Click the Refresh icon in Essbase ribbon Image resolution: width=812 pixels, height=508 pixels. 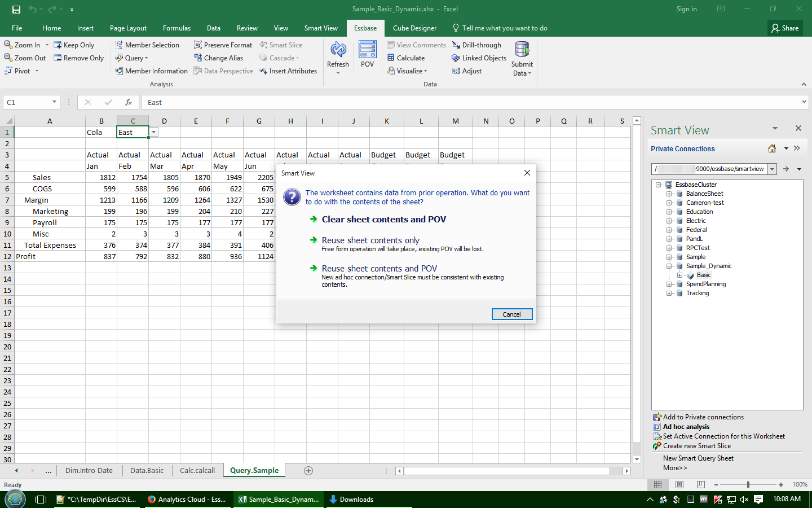(338, 51)
